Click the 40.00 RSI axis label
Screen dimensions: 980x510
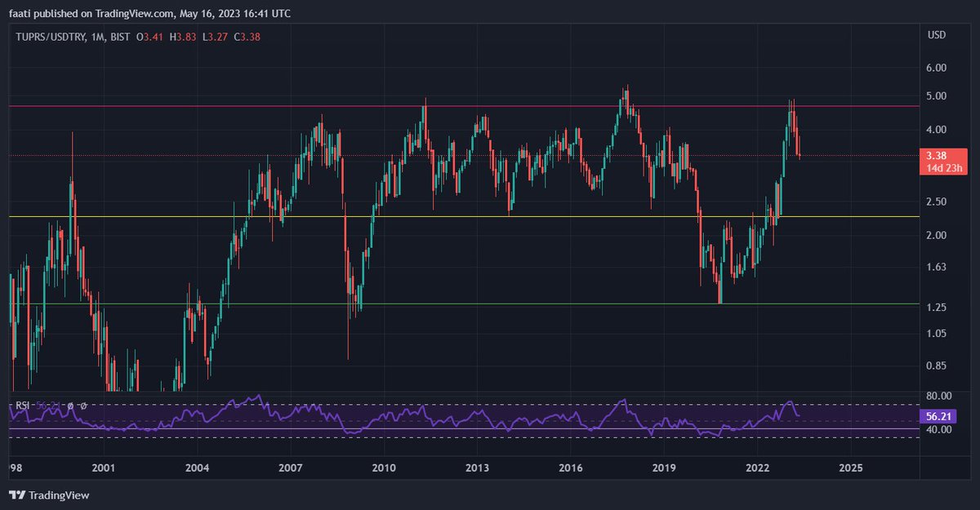point(938,429)
